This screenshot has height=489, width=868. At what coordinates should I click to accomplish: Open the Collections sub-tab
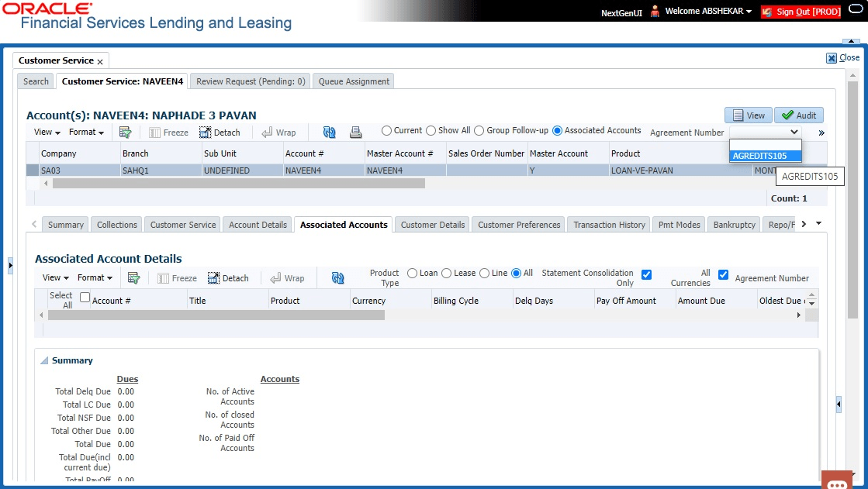[117, 225]
